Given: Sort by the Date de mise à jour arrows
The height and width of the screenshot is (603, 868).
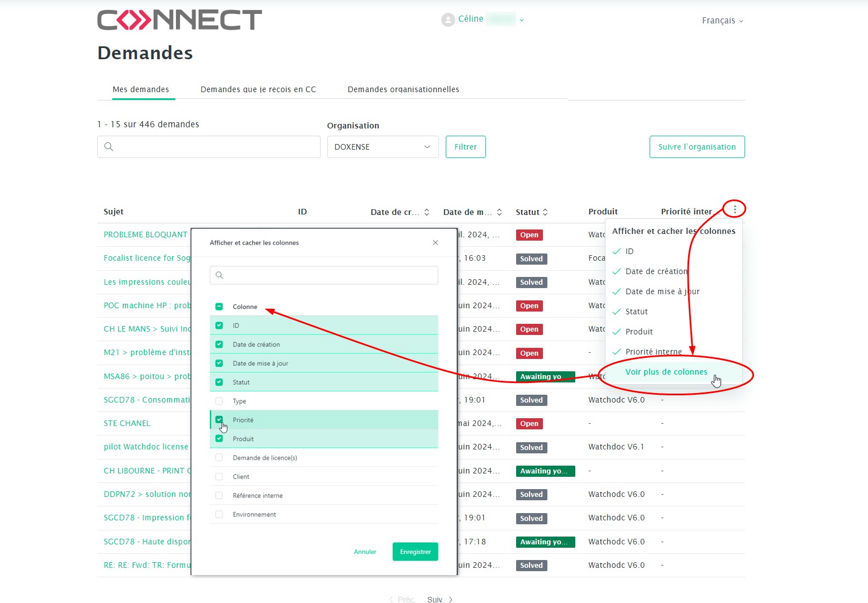Looking at the screenshot, I should click(499, 212).
